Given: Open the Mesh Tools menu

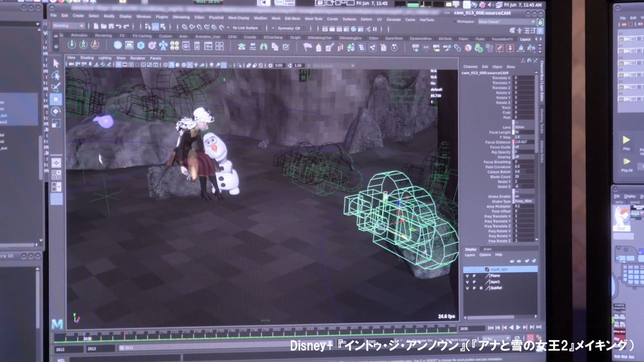Looking at the screenshot, I should tap(313, 19).
